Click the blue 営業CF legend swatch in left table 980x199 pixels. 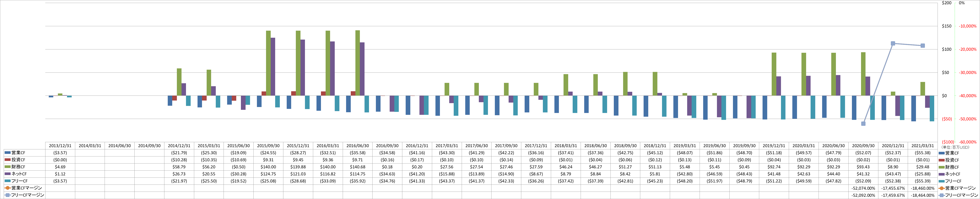pyautogui.click(x=8, y=153)
